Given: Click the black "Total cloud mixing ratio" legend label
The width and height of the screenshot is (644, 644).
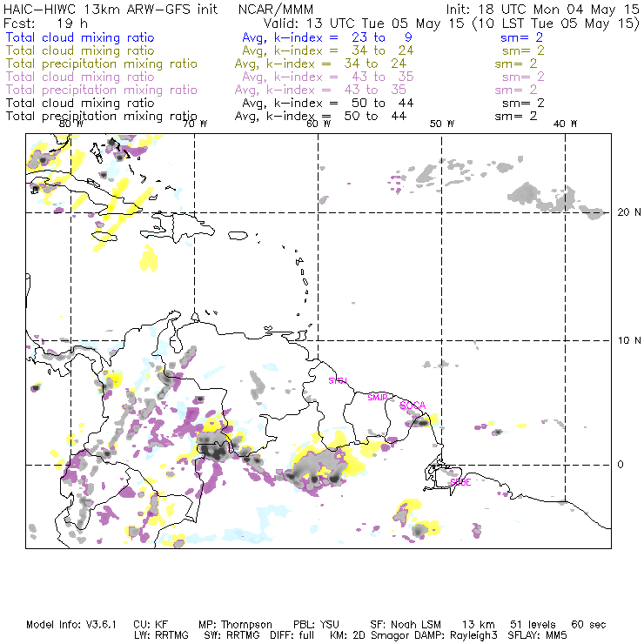Looking at the screenshot, I should pos(80,103).
